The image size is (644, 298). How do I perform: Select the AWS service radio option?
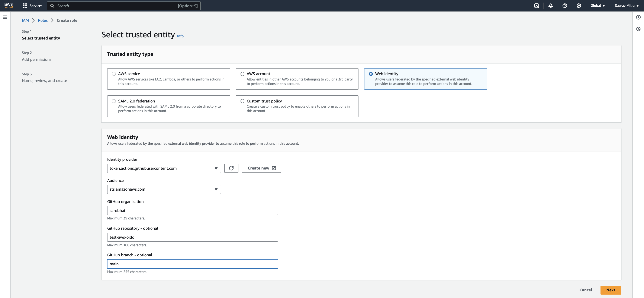pyautogui.click(x=114, y=74)
